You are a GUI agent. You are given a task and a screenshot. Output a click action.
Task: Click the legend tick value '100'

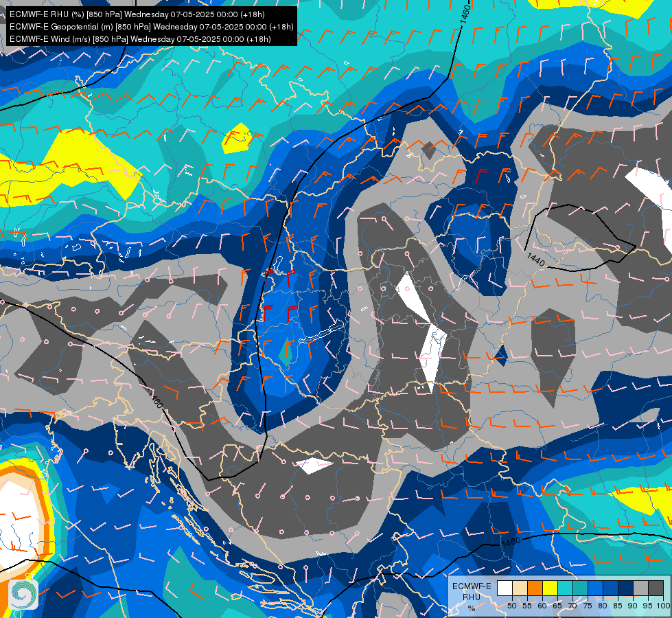tap(664, 606)
